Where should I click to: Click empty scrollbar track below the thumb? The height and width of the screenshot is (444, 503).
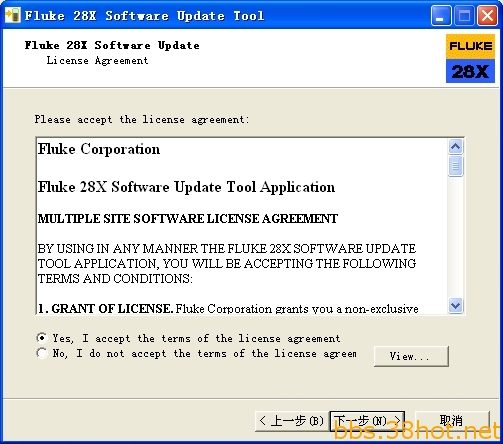[x=455, y=237]
